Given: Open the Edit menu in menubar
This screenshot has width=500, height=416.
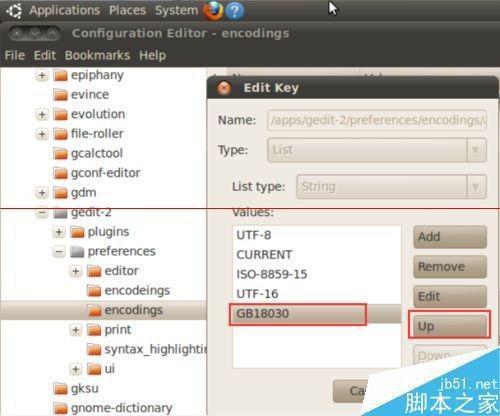Looking at the screenshot, I should point(45,55).
